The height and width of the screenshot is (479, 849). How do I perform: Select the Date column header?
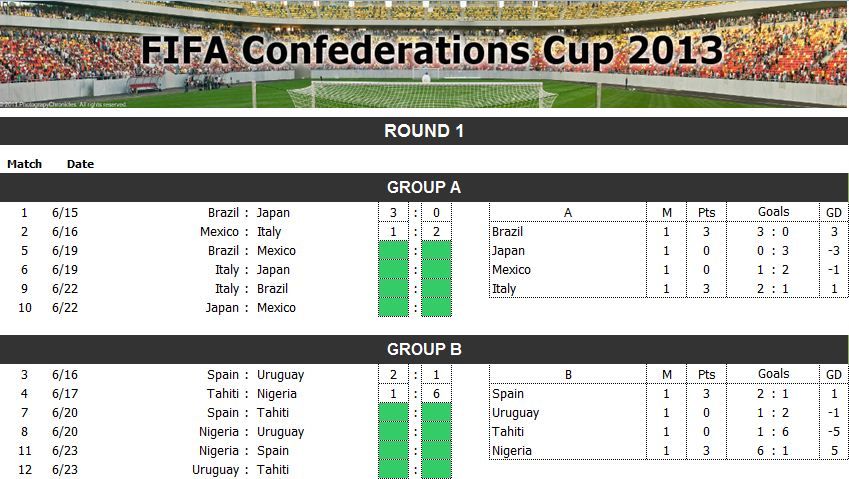point(80,164)
